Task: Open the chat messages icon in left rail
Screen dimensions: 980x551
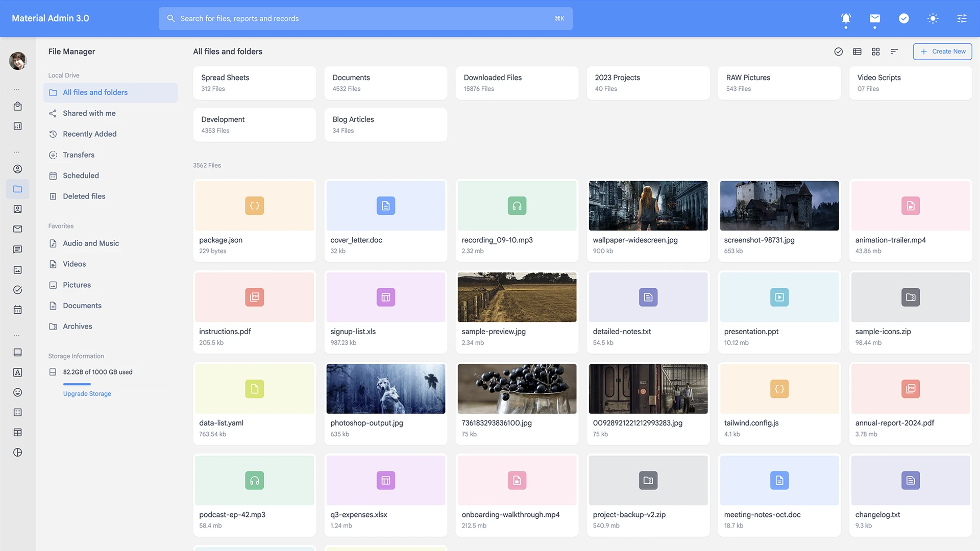Action: click(18, 249)
